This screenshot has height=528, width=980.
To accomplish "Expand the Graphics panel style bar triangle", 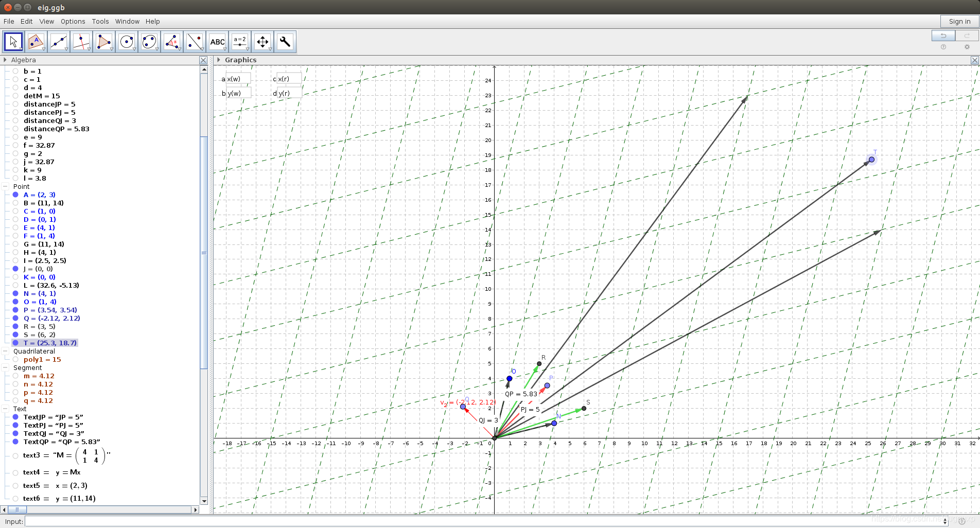I will [219, 60].
